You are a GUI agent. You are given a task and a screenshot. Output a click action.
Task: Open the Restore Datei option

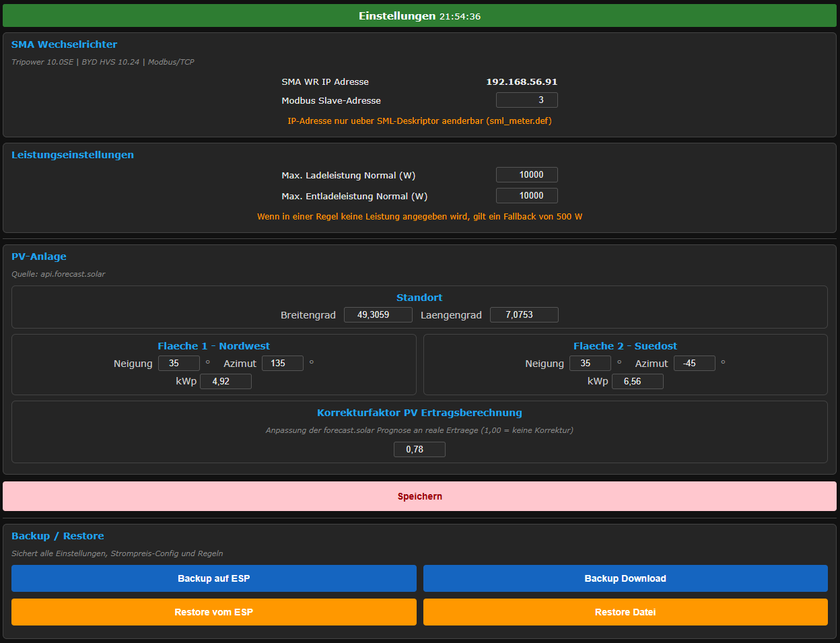625,612
